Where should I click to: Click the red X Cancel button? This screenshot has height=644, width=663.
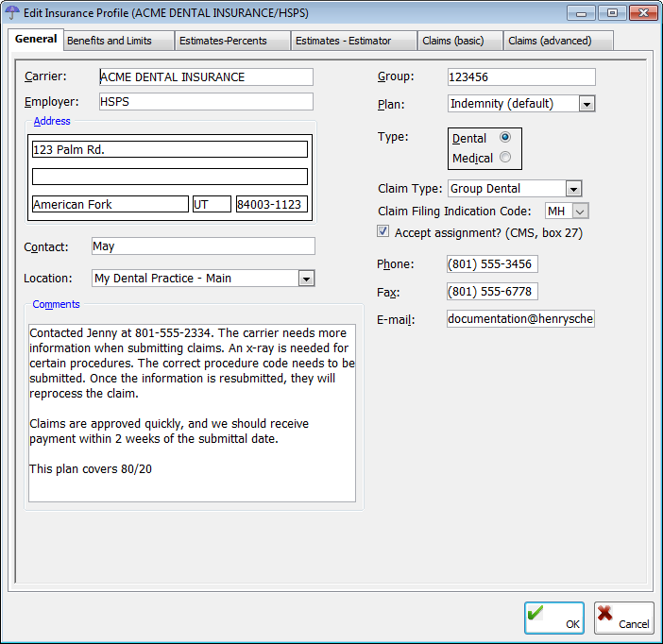pos(623,619)
